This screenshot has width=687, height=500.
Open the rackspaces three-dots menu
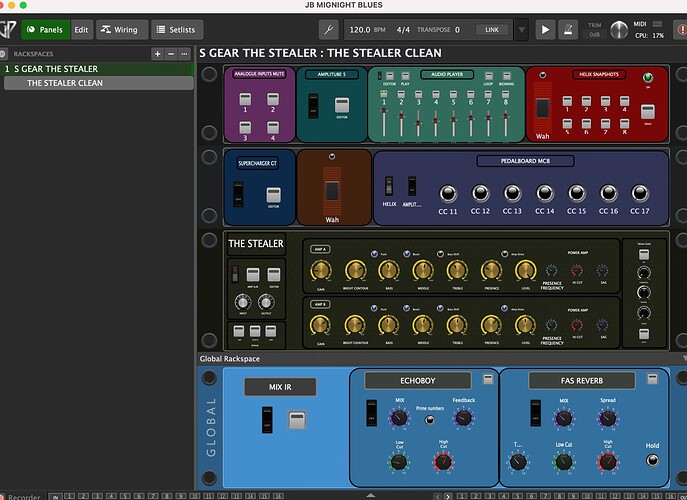click(x=184, y=54)
